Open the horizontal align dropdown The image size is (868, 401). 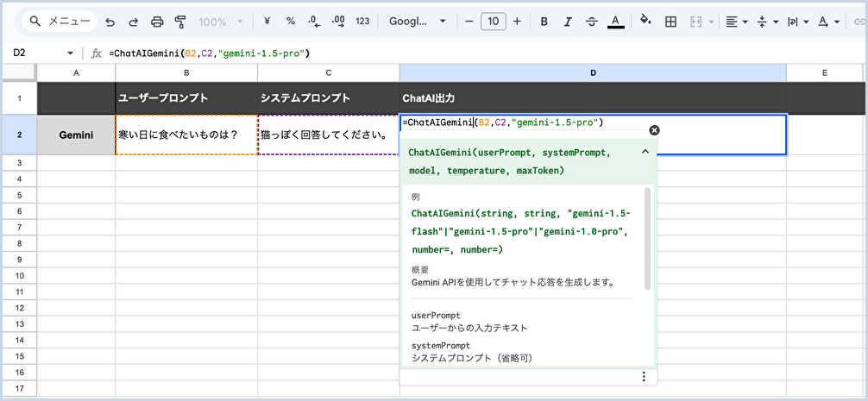737,22
